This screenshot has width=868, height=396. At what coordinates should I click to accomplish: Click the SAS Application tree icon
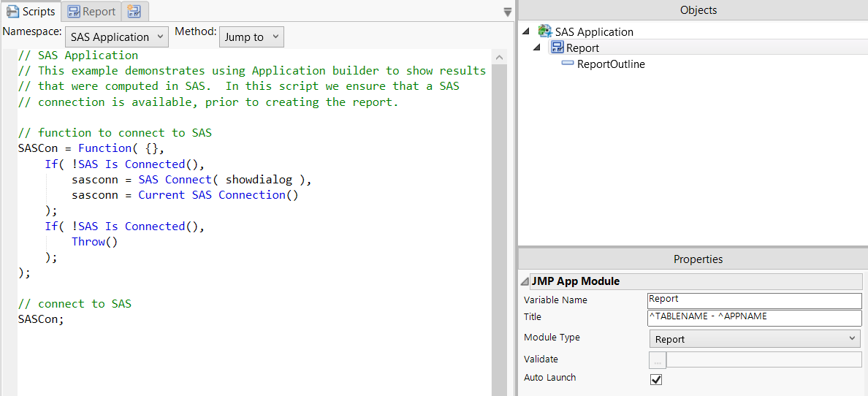[544, 31]
